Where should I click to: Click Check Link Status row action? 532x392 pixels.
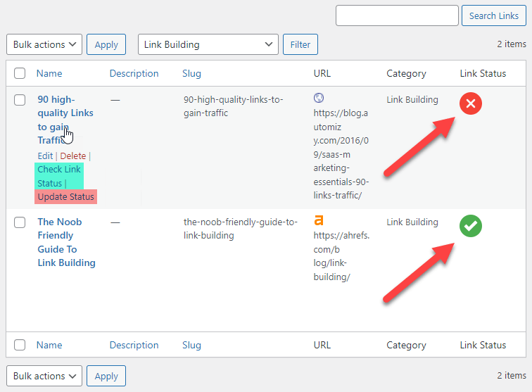coord(59,176)
